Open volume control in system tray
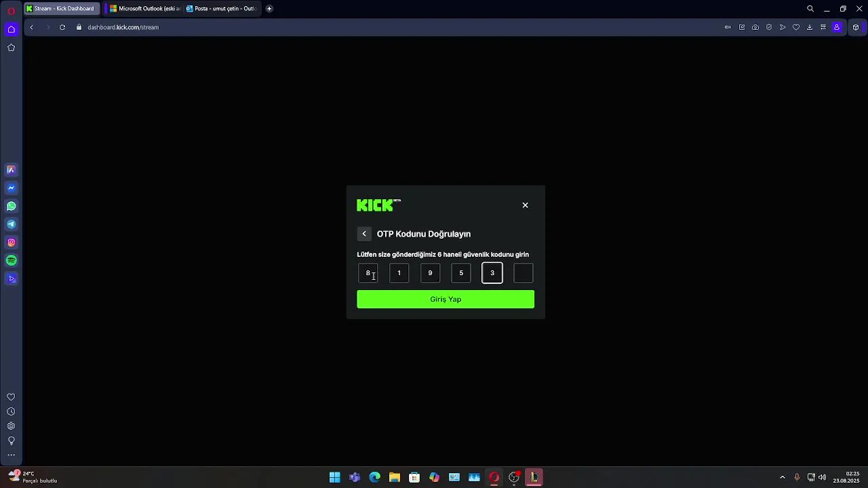This screenshot has height=488, width=868. 822,477
